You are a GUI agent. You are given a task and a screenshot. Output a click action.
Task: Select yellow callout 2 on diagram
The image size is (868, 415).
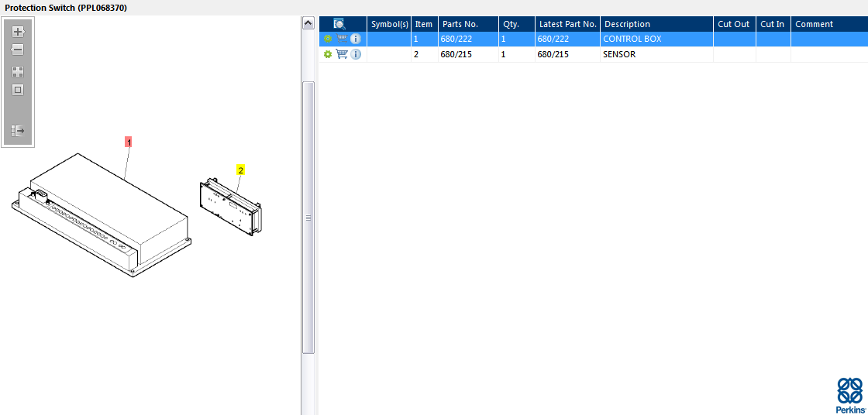click(241, 170)
